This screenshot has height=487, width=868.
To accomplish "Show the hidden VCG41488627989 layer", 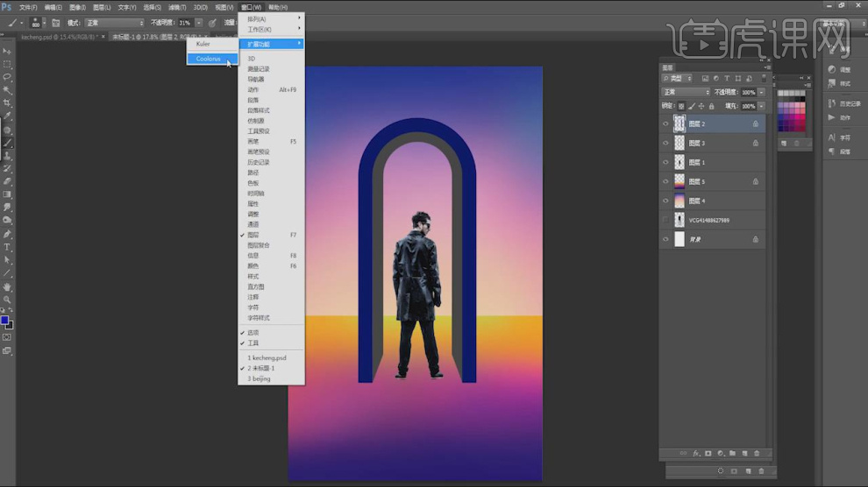I will (665, 220).
